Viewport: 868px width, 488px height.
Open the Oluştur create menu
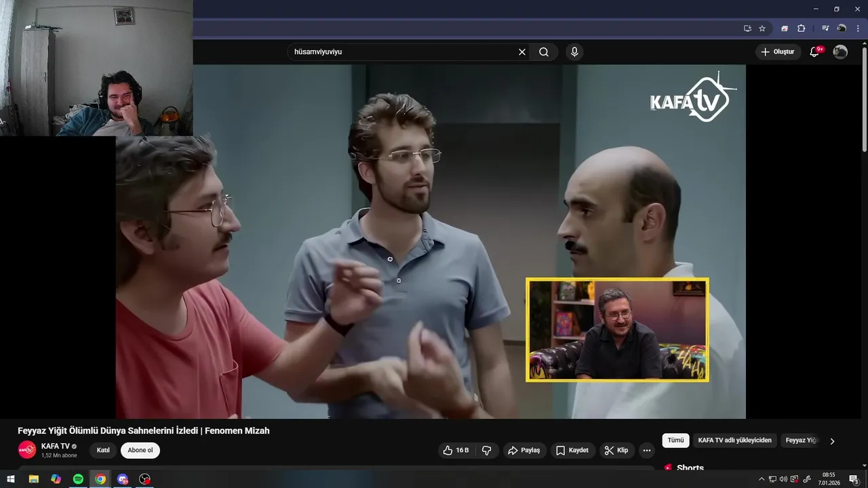[778, 52]
